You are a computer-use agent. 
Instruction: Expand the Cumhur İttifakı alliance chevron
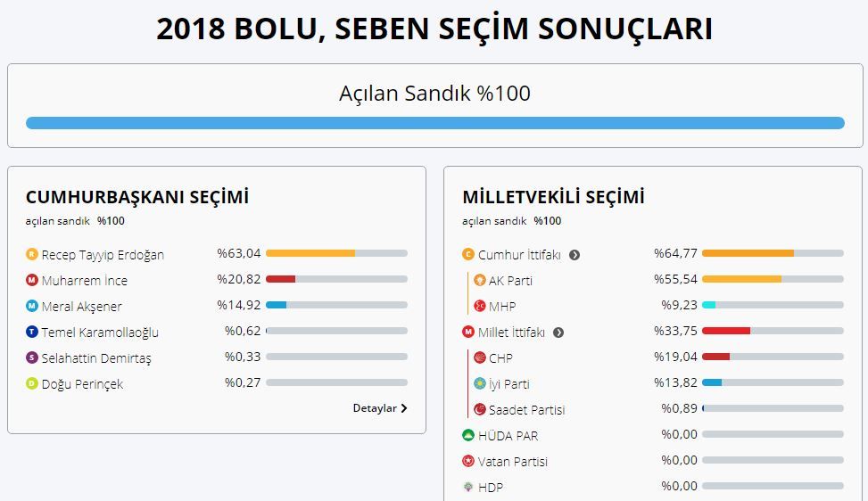pos(575,255)
